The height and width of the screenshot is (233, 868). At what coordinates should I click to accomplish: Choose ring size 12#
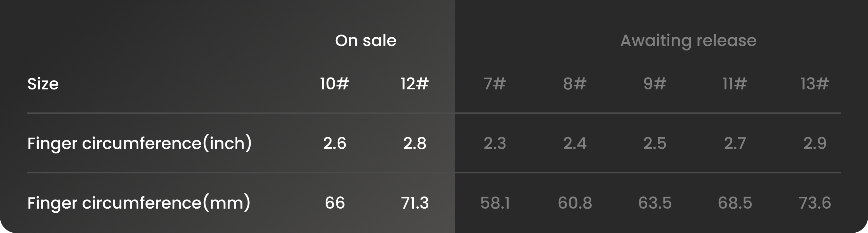414,84
